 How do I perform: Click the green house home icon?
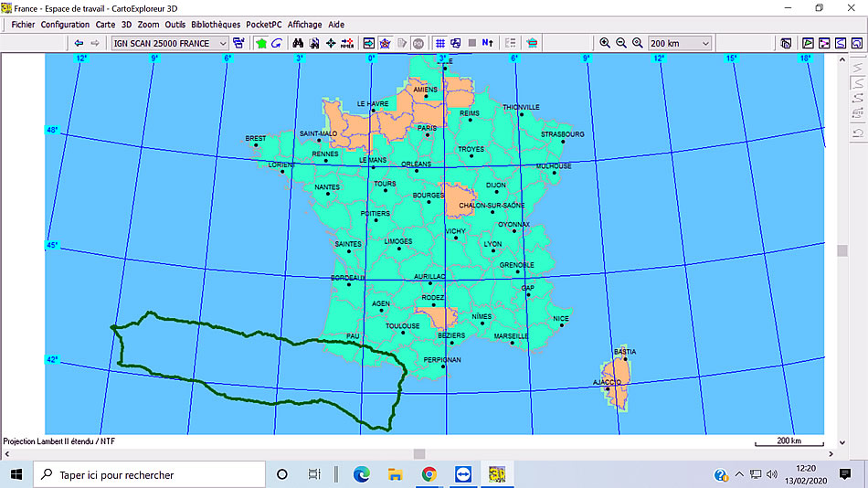click(261, 43)
